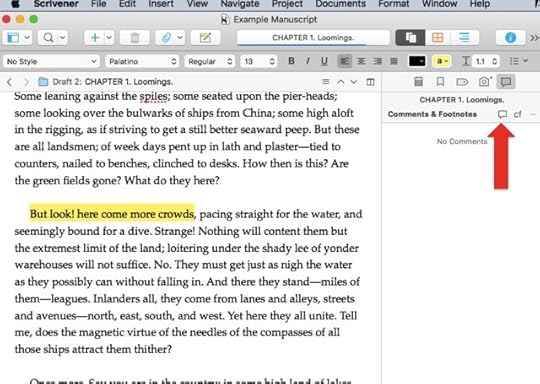Viewport: 540px width, 384px height.
Task: Switch to outliner view mode
Action: tap(464, 38)
